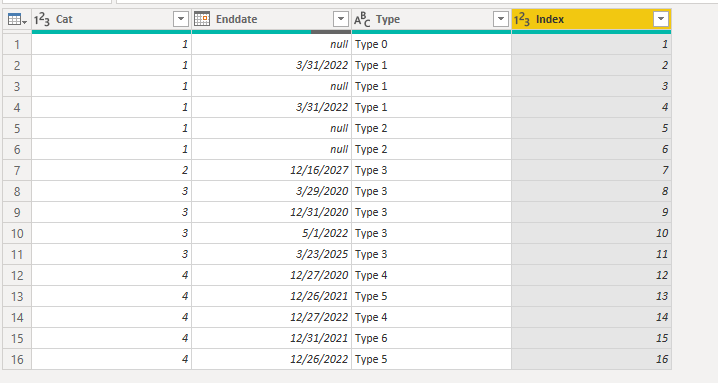Screen dimensions: 718x383
Task: Click the Cat value 3 cell in row 11
Action: tap(111, 254)
